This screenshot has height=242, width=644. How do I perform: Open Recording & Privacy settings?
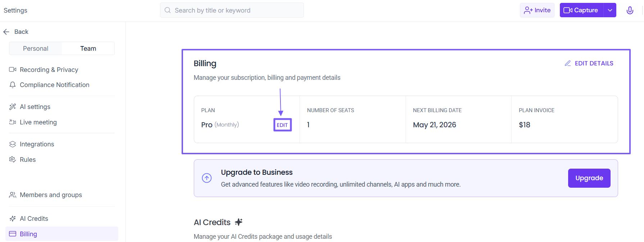click(49, 70)
